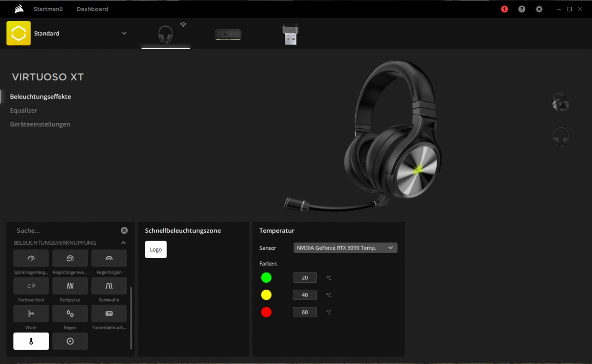Screen dimensions: 592x364
Task: Open the notifications alert badge
Action: click(504, 9)
